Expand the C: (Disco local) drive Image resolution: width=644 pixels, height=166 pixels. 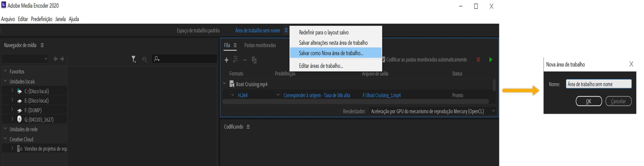(12, 91)
